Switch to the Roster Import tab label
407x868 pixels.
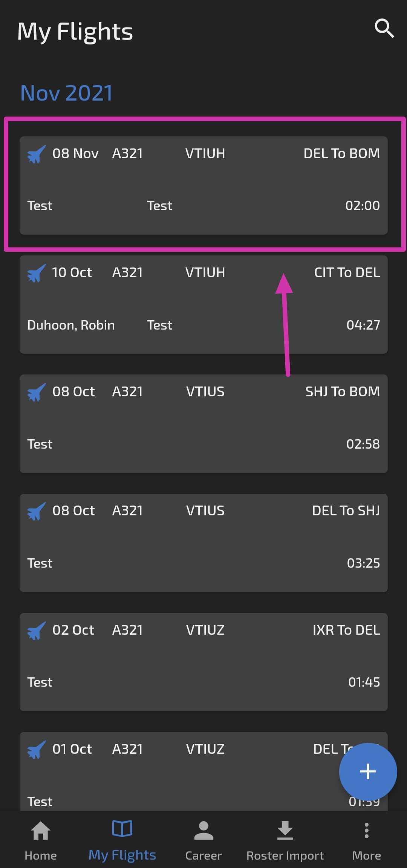click(x=285, y=856)
